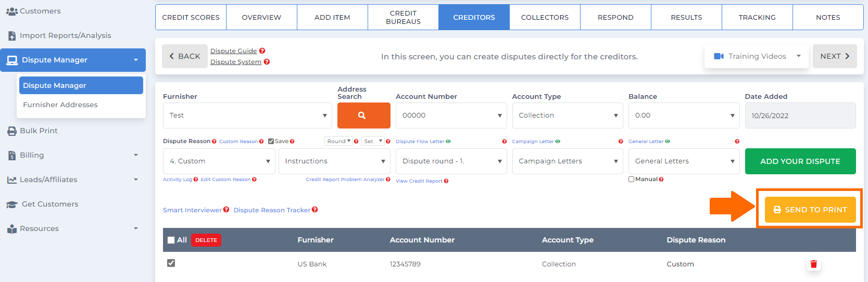The width and height of the screenshot is (868, 282).
Task: Open the Account Type dropdown showing Collection
Action: pyautogui.click(x=568, y=116)
